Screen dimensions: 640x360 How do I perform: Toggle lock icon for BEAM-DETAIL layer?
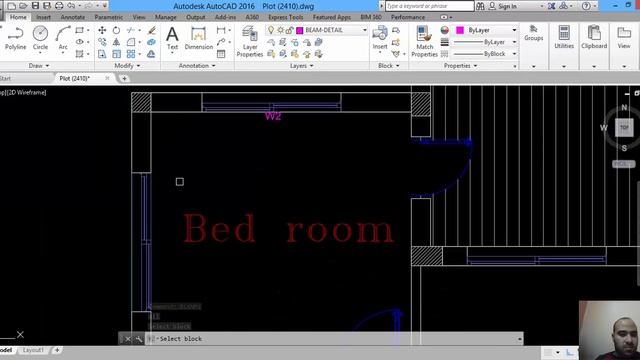pos(289,30)
